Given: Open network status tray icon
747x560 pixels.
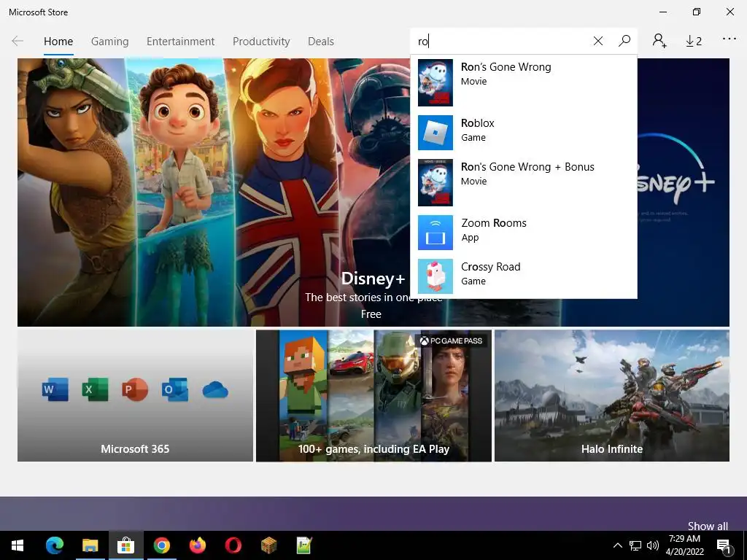Looking at the screenshot, I should pyautogui.click(x=635, y=545).
